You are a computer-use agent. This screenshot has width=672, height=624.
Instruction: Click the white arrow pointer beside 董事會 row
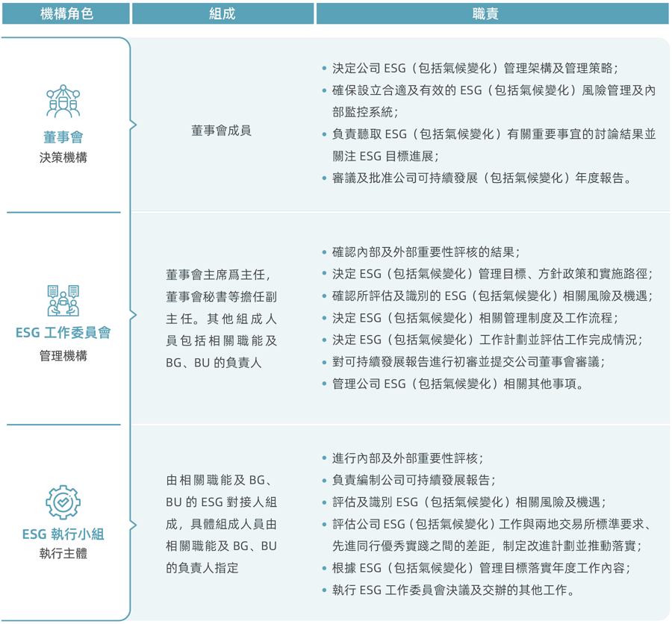132,125
